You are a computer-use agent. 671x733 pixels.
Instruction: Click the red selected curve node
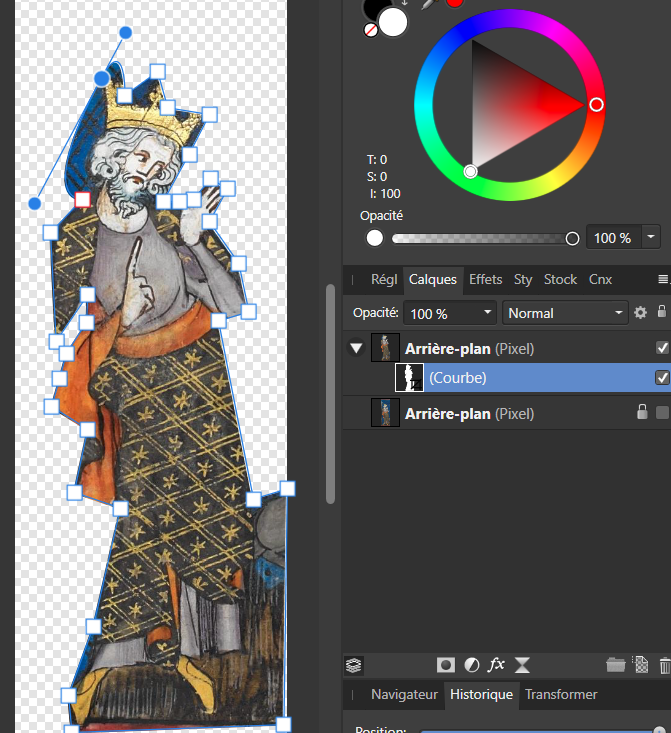pos(83,200)
